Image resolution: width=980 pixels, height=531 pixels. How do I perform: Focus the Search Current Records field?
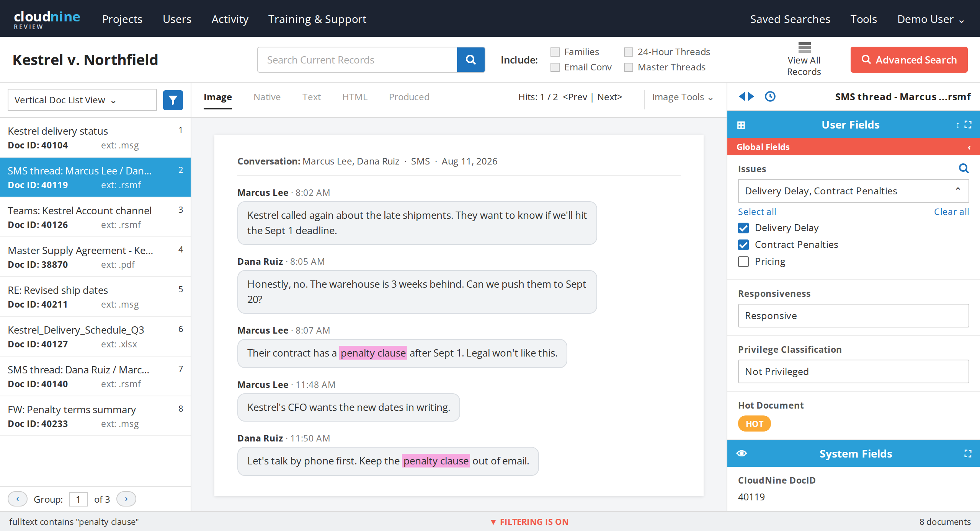coord(358,60)
